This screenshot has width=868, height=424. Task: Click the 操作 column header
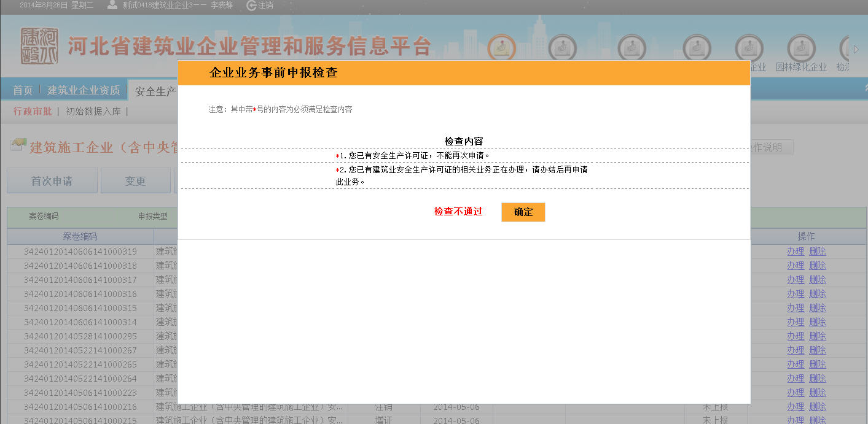pyautogui.click(x=806, y=236)
